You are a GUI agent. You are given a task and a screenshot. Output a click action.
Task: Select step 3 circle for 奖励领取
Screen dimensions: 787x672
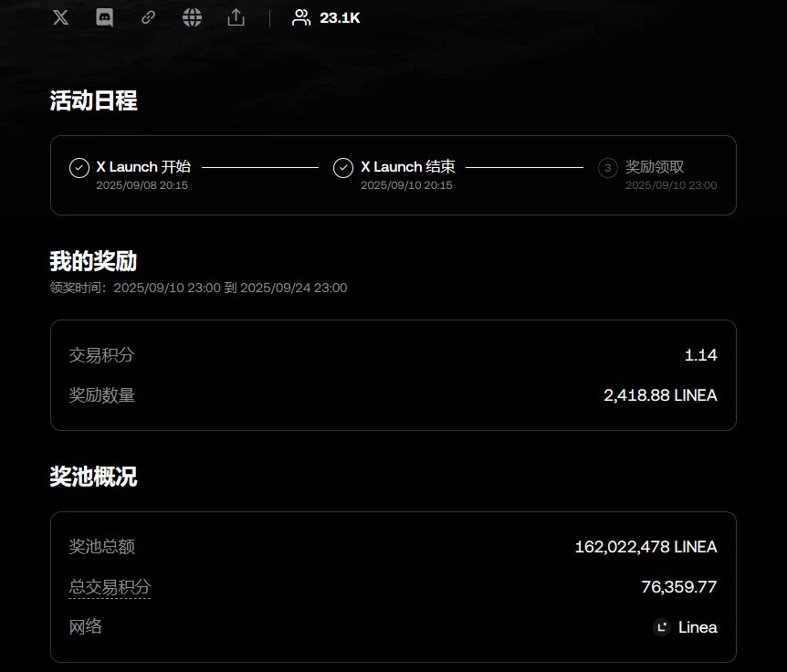pyautogui.click(x=608, y=168)
